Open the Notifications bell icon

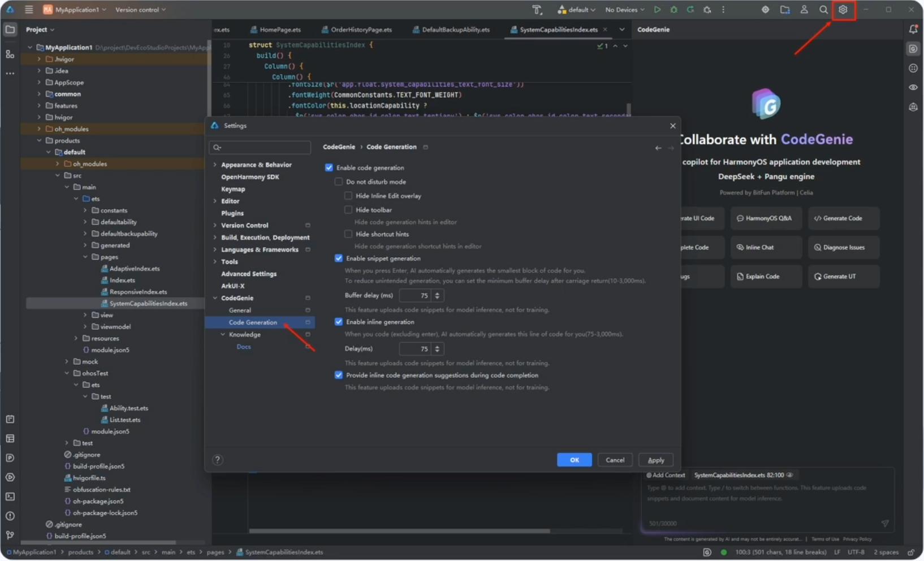pyautogui.click(x=913, y=29)
